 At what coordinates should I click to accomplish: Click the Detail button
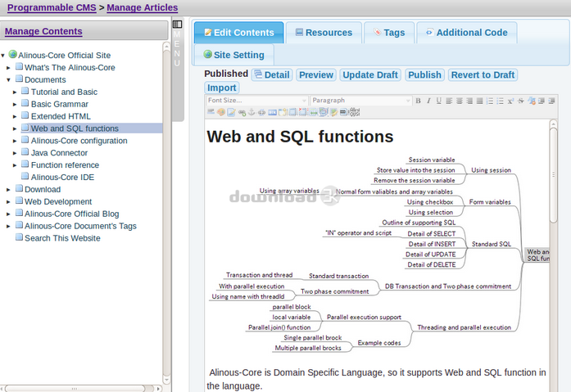(272, 75)
